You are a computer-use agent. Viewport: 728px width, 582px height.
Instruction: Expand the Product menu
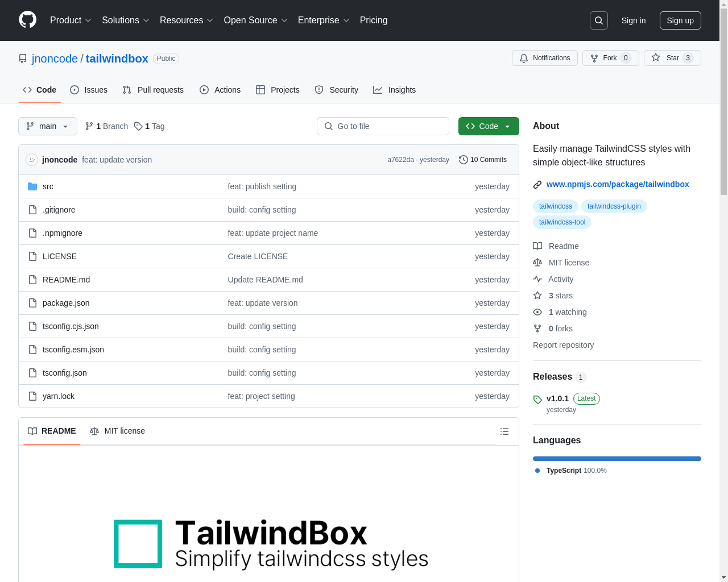pyautogui.click(x=71, y=20)
